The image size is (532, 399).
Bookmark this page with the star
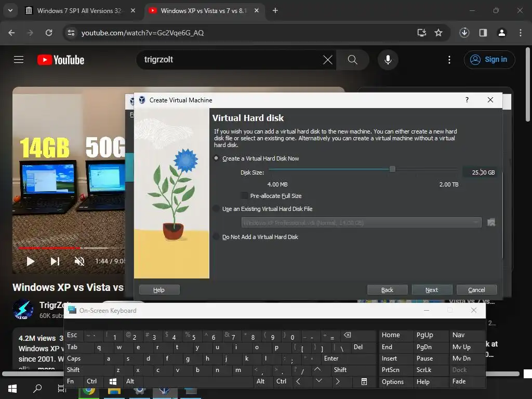438,33
